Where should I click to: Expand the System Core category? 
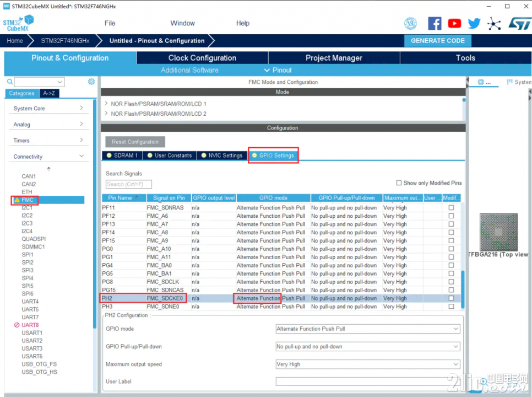pos(48,108)
